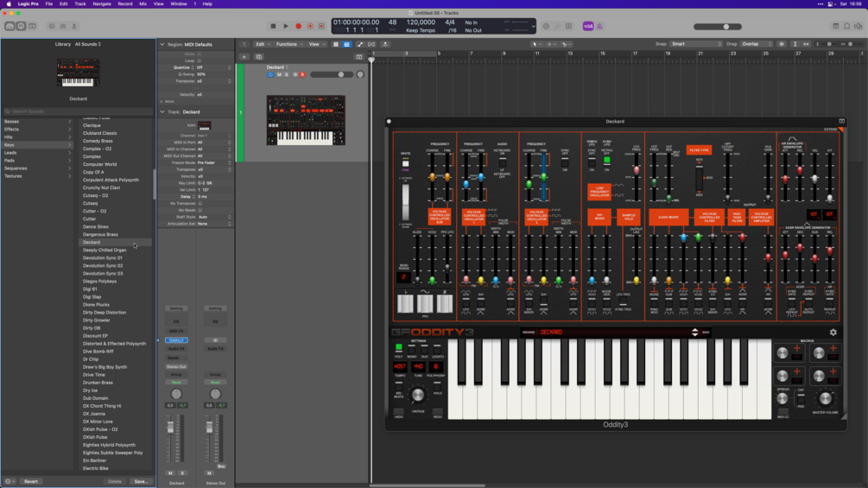The width and height of the screenshot is (868, 488).
Task: Mute the Deckard track header
Action: [279, 74]
